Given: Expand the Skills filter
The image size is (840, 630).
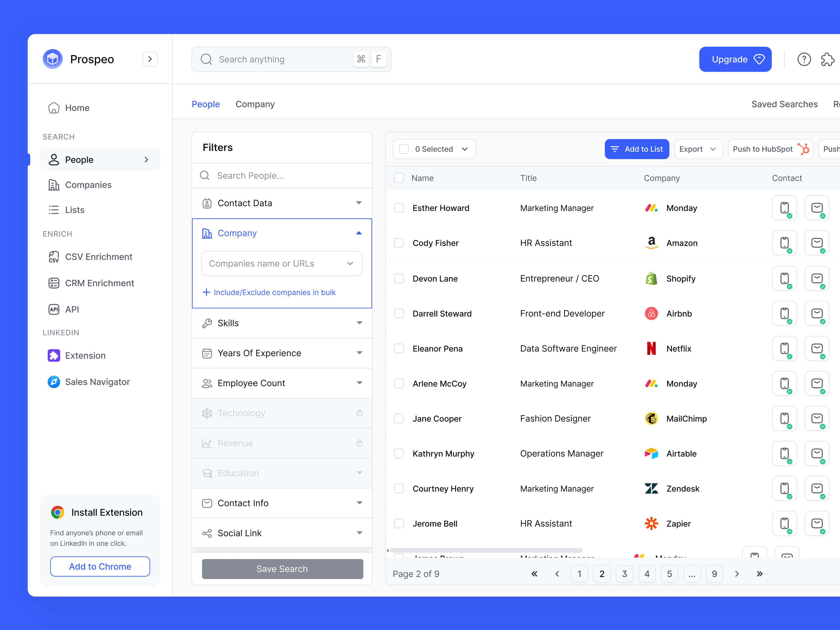Looking at the screenshot, I should pyautogui.click(x=282, y=323).
